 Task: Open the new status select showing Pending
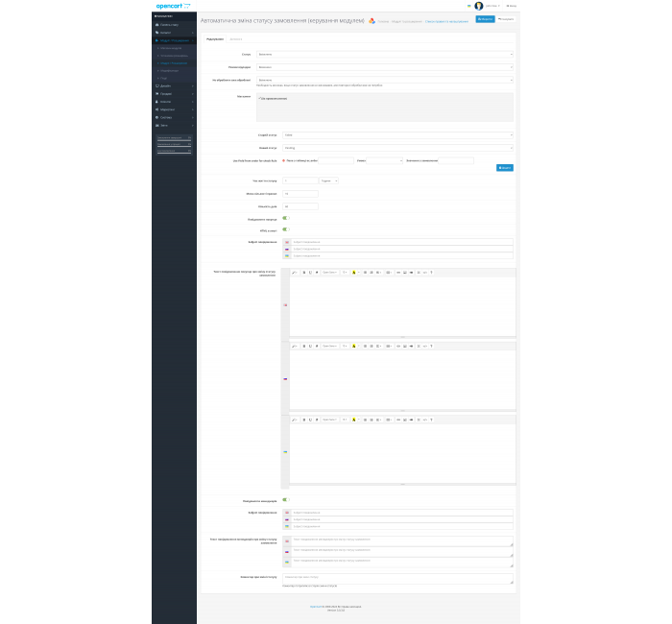(x=397, y=148)
